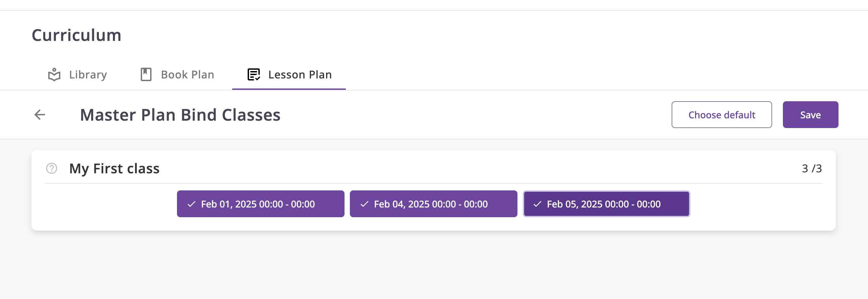
Task: Save the bound classes
Action: click(x=810, y=115)
